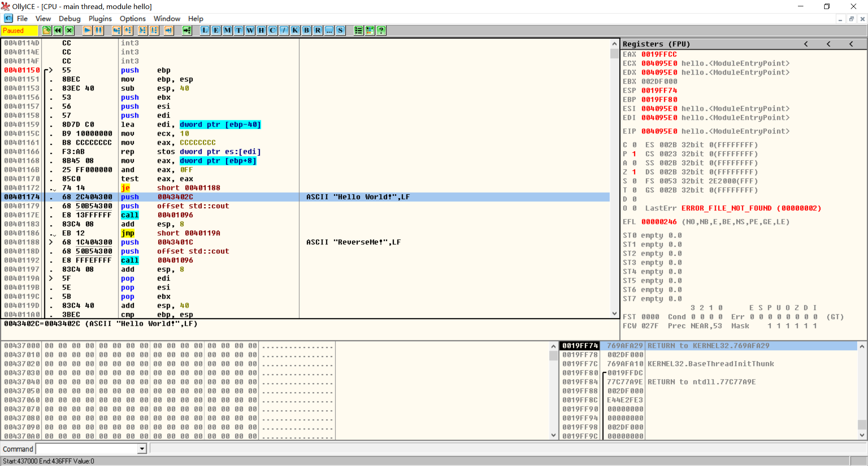Open the Debug menu
This screenshot has height=466, width=868.
[69, 19]
